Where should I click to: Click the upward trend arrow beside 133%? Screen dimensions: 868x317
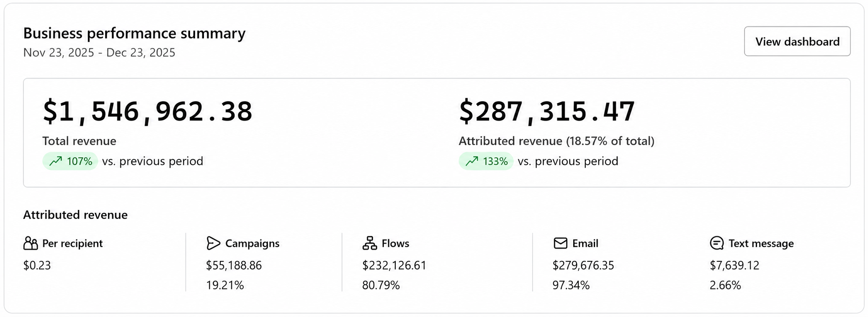click(472, 161)
